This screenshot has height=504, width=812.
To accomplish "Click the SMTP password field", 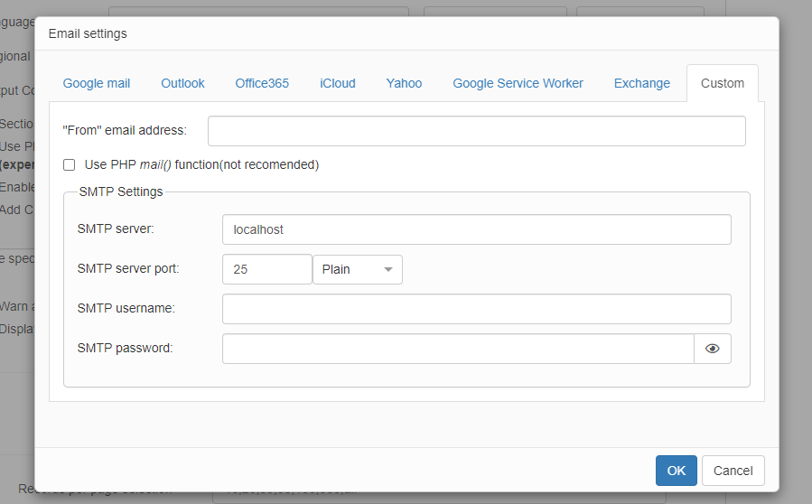I will tap(458, 349).
